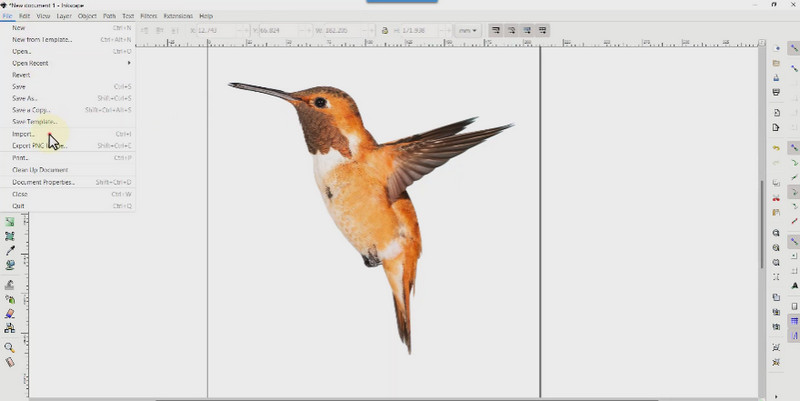This screenshot has height=401, width=800.
Task: Toggle the move gradients with objects button
Action: point(527,31)
